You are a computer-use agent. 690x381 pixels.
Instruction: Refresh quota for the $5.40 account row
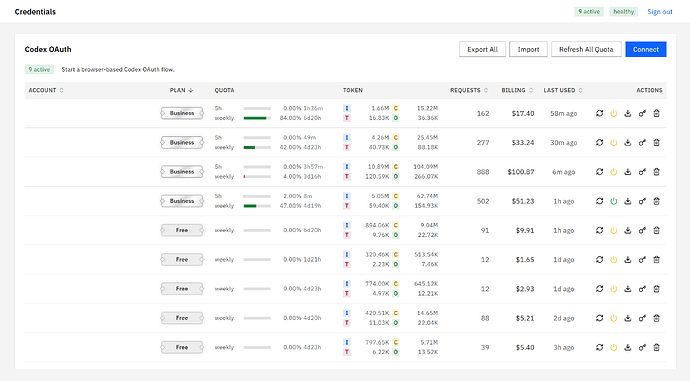[599, 348]
